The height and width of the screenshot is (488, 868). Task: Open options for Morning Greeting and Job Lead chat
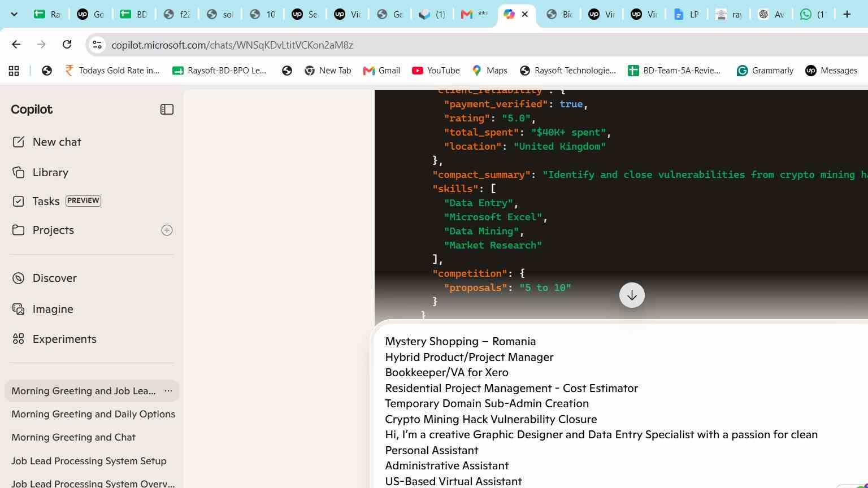pos(168,391)
